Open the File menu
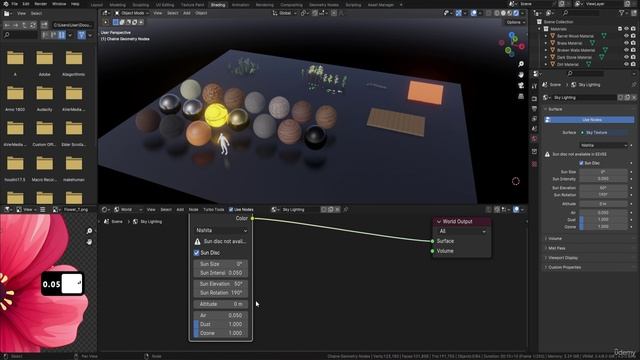 coord(15,4)
